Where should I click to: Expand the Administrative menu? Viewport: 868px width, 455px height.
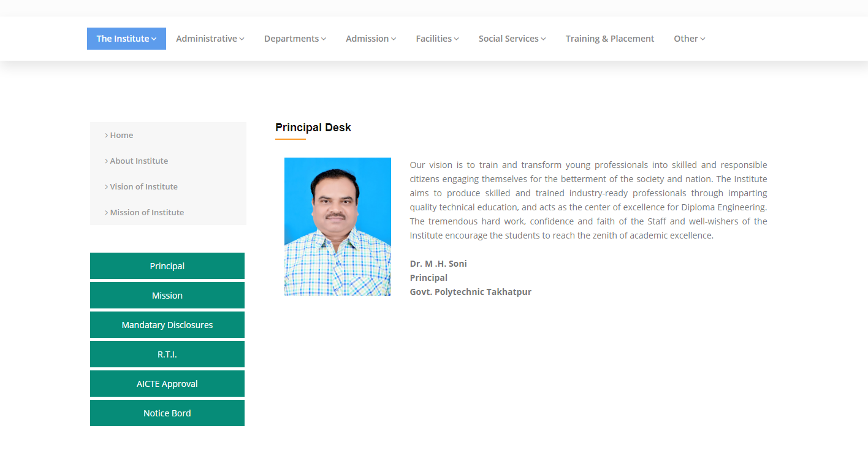coord(210,39)
